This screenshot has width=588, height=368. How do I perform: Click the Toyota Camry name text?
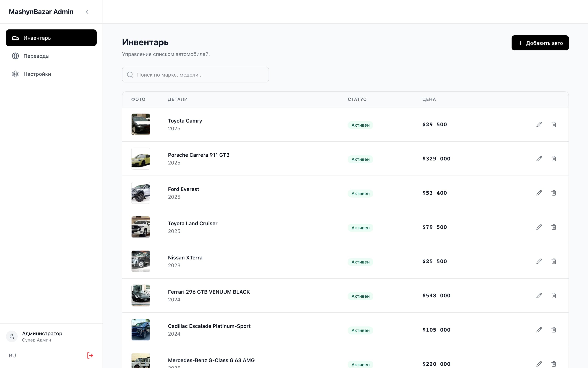[185, 121]
